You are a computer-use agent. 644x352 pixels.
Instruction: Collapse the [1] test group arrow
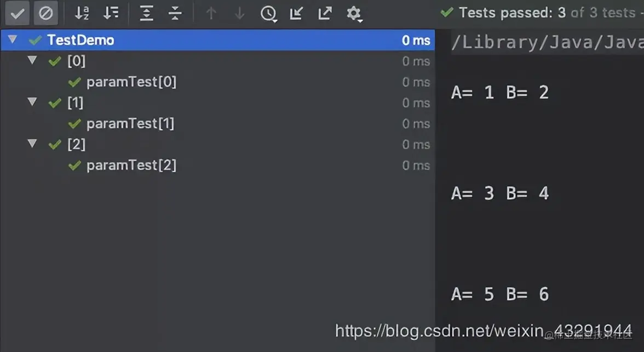pos(32,102)
